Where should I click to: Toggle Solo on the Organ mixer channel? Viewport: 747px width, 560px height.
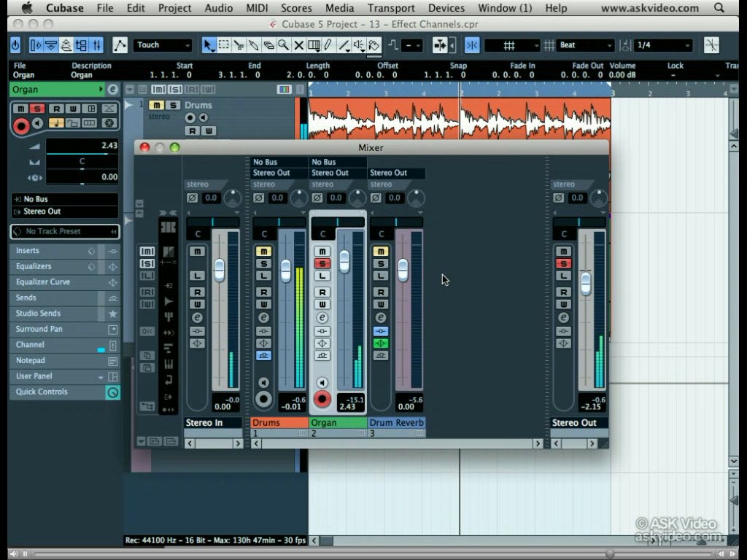322,263
